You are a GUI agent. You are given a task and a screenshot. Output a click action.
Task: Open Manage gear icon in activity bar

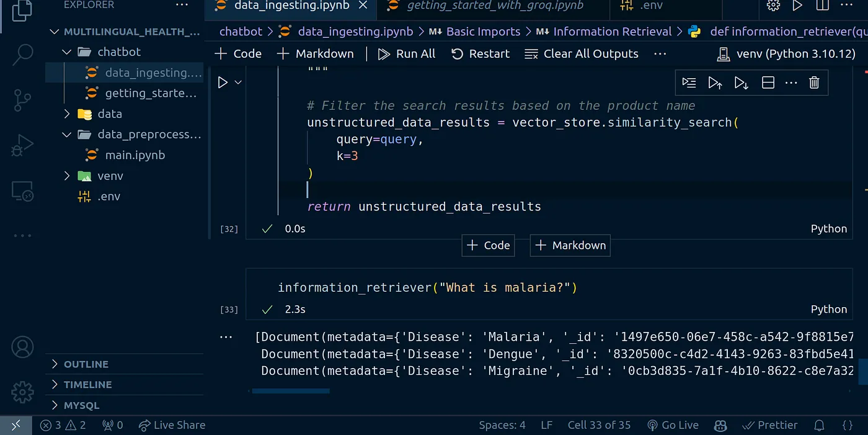[22, 392]
